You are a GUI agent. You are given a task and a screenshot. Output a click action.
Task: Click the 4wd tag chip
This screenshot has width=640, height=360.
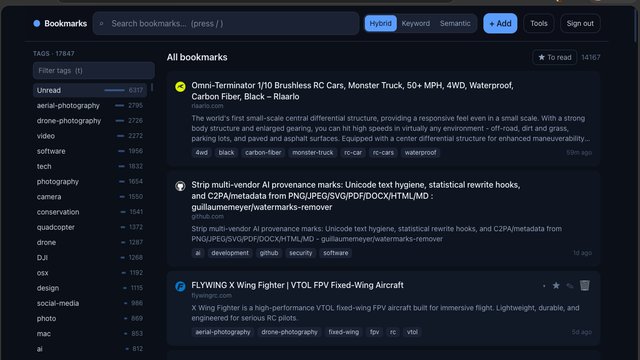click(x=201, y=153)
